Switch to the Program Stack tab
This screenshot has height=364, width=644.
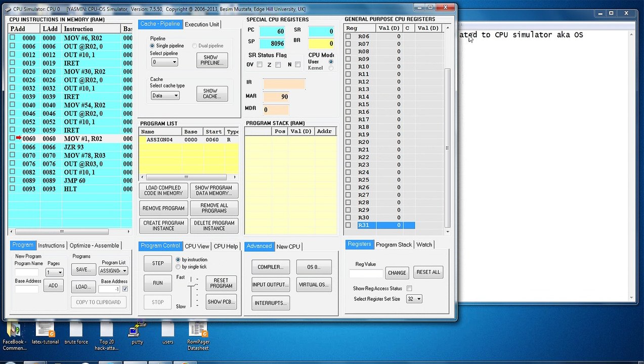(394, 245)
